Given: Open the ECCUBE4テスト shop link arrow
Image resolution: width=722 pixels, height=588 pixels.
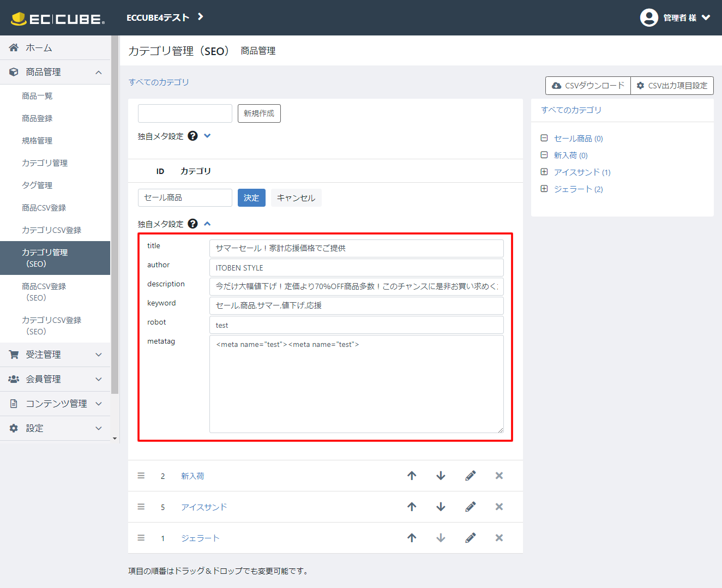Looking at the screenshot, I should [201, 17].
